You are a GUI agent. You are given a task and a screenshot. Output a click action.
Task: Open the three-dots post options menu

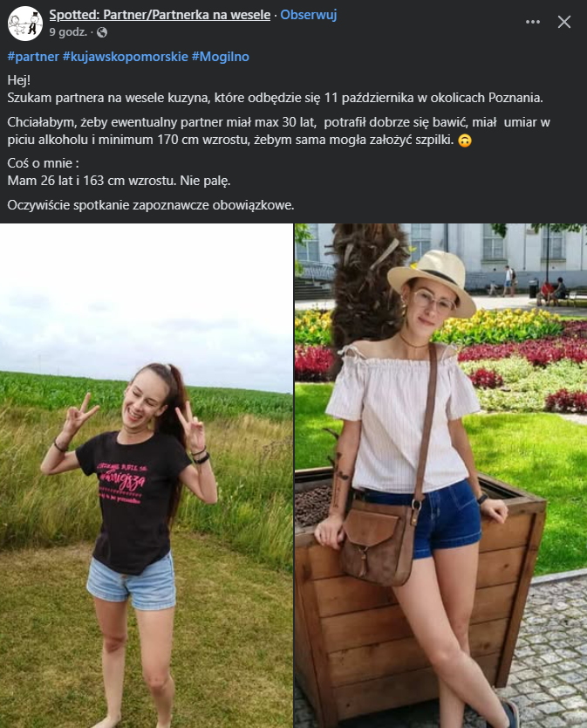click(532, 22)
